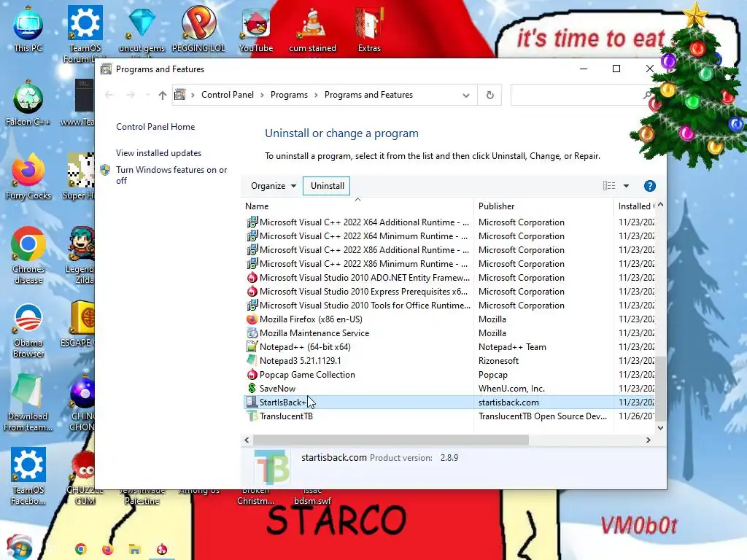Viewport: 747px width, 560px height.
Task: Expand chevron after Control Panel breadcrumb
Action: click(x=262, y=95)
